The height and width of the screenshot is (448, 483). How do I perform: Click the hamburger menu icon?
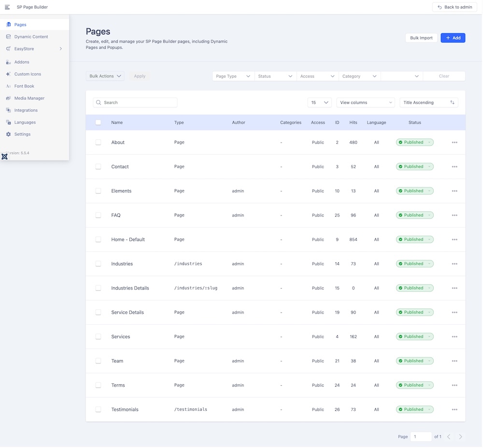pos(7,7)
